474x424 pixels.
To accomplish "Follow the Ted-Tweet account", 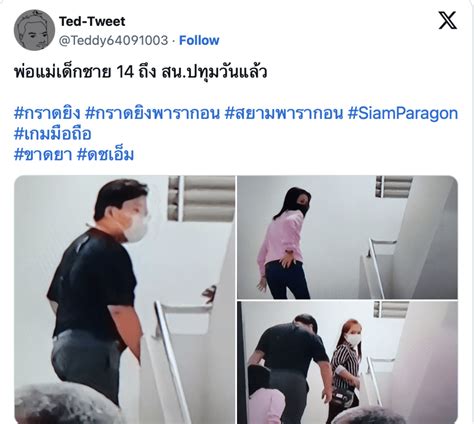I will [199, 40].
